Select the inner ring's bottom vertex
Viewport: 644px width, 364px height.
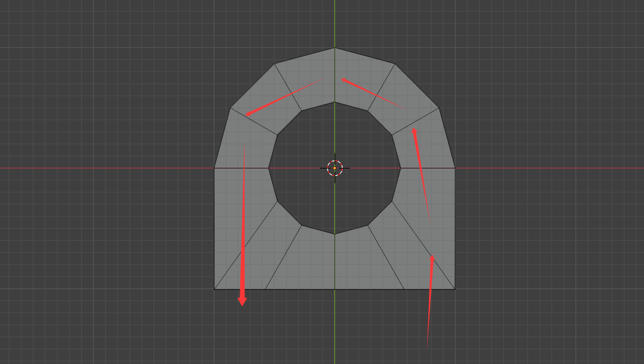(x=335, y=234)
